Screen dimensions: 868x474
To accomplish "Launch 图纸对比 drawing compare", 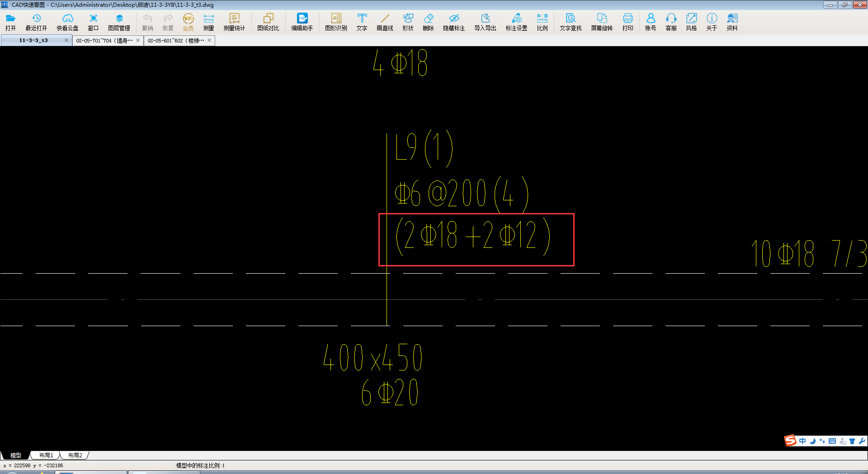I will point(268,22).
